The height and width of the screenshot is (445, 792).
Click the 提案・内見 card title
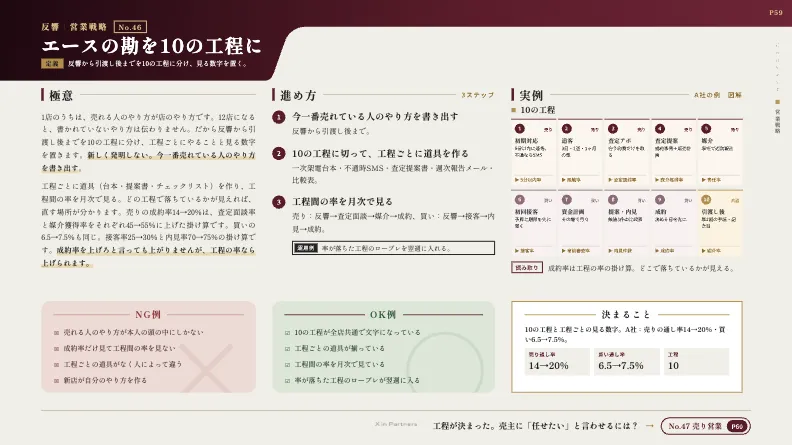click(625, 212)
